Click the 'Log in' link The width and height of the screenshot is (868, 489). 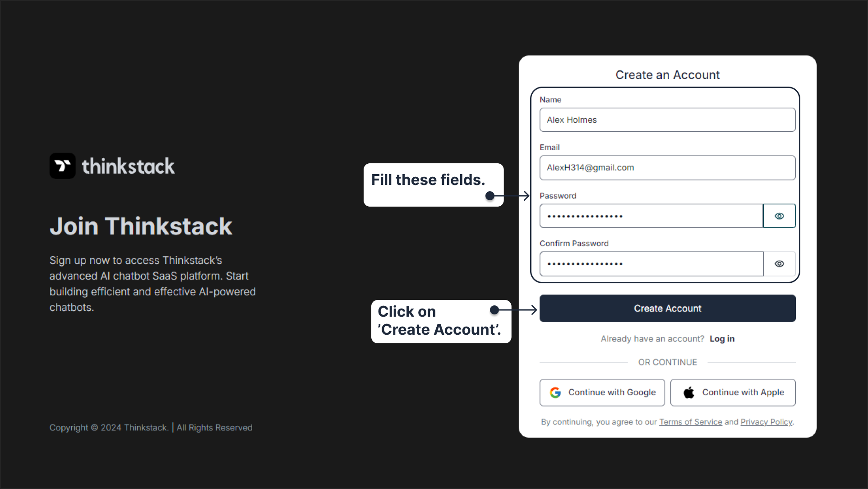[x=722, y=339]
